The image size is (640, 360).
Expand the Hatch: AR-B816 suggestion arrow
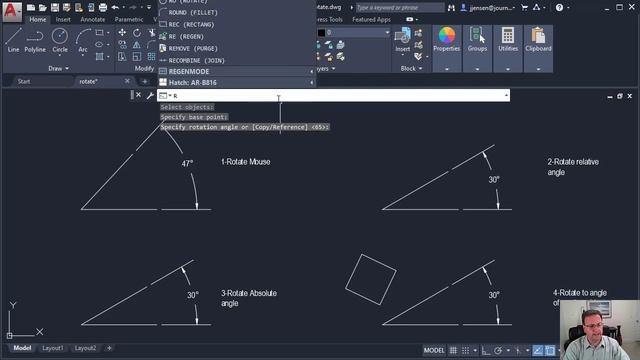click(x=311, y=82)
